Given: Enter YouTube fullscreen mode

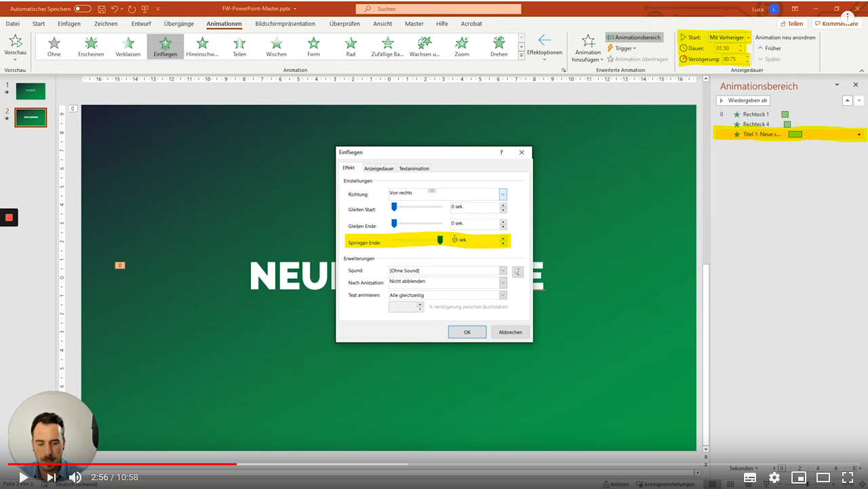Looking at the screenshot, I should pyautogui.click(x=848, y=477).
